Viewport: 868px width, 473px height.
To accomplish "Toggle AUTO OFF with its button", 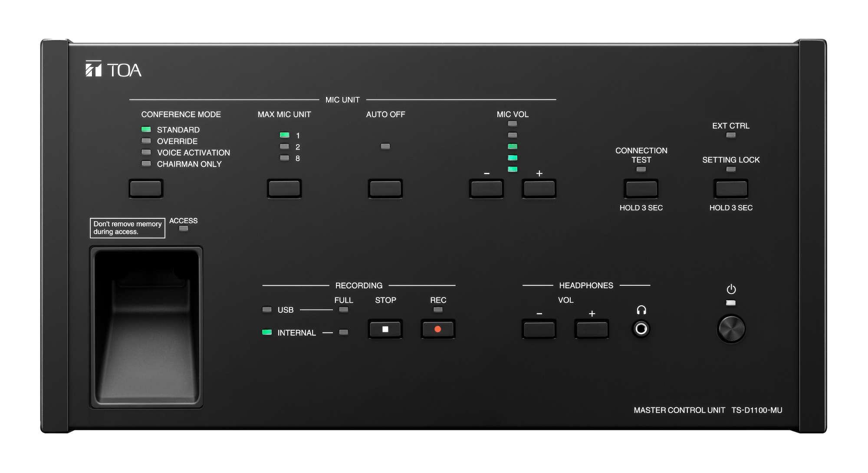I will [385, 189].
